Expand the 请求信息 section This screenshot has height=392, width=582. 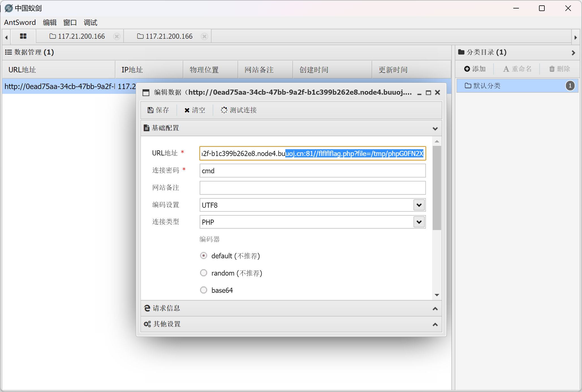(x=435, y=309)
